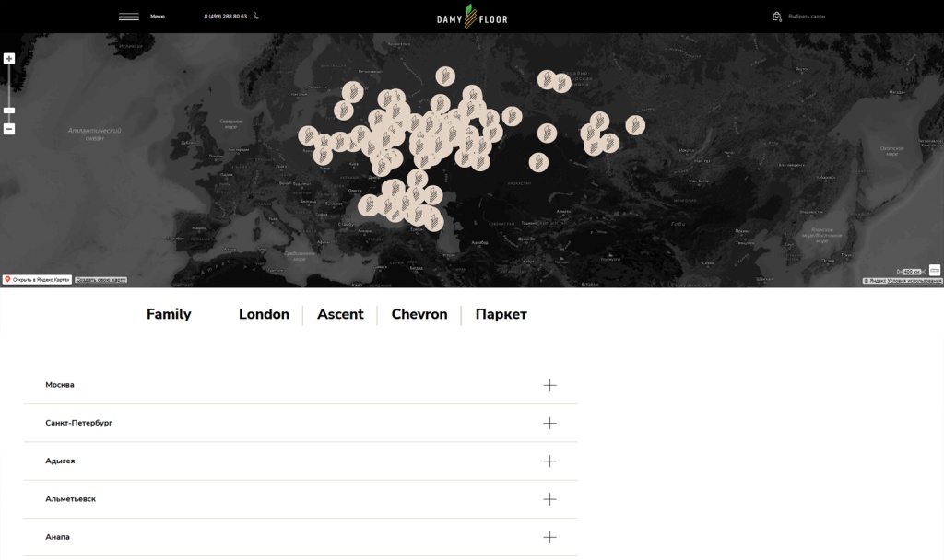This screenshot has height=560, width=944.
Task: Click the Damy Floor logo
Action: pyautogui.click(x=472, y=17)
